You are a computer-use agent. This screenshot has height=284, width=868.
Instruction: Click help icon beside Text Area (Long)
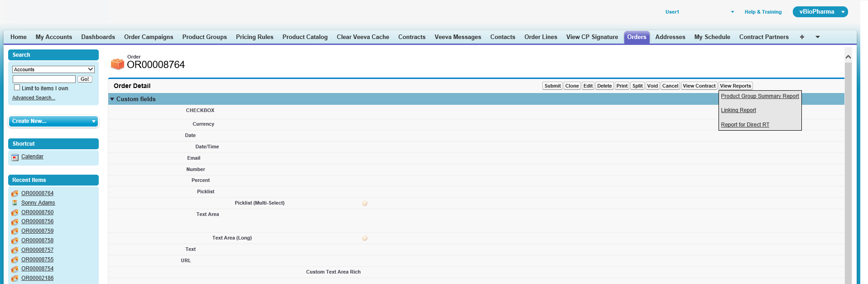click(365, 238)
